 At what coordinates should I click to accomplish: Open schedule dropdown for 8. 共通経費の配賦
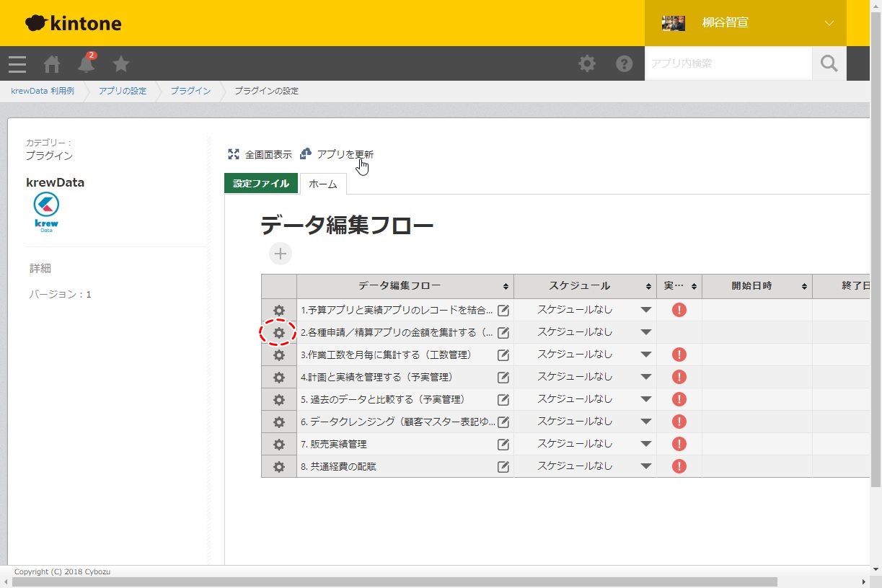click(645, 466)
